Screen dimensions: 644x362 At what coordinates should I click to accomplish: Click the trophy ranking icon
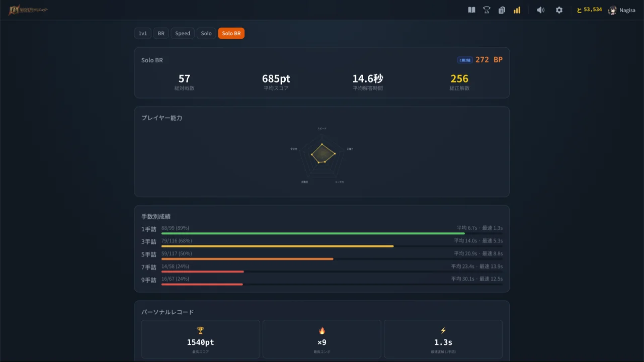click(487, 10)
